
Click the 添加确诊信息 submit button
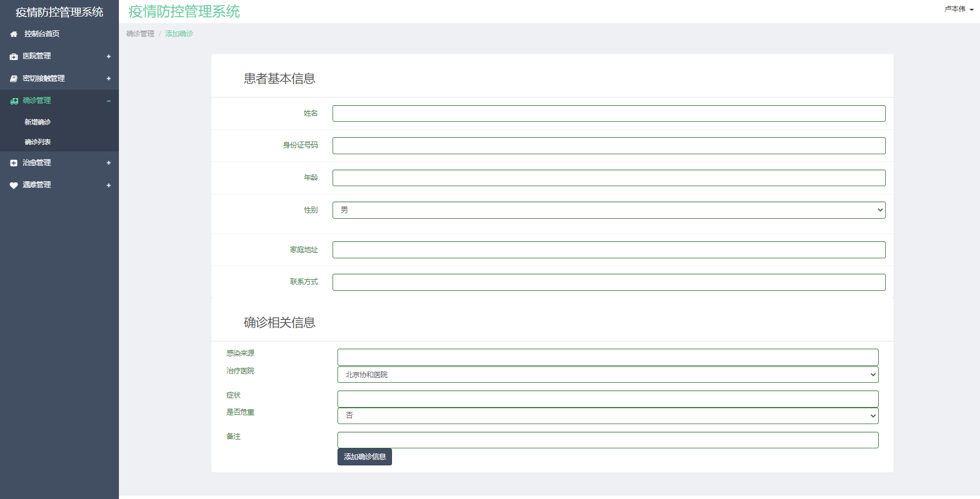[x=364, y=457]
